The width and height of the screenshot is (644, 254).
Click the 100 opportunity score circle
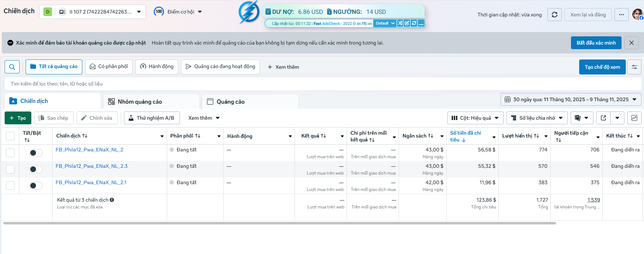[159, 11]
